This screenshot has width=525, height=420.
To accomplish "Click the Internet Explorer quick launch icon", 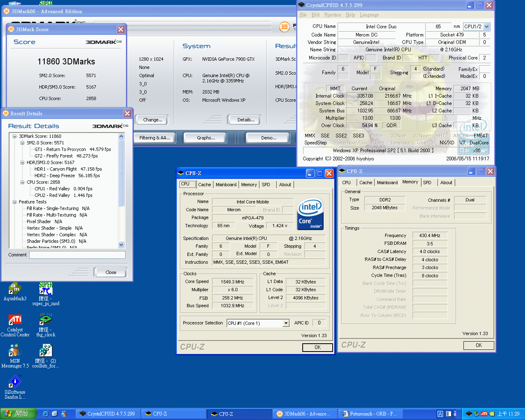I will tap(46, 414).
